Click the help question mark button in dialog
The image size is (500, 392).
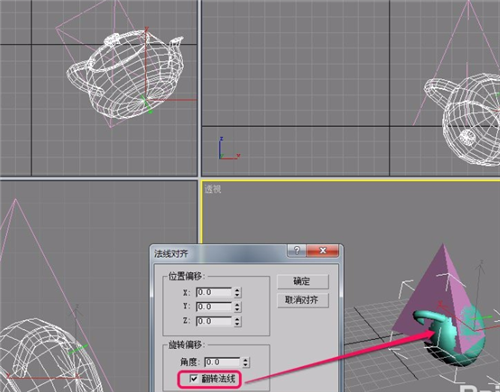click(297, 250)
